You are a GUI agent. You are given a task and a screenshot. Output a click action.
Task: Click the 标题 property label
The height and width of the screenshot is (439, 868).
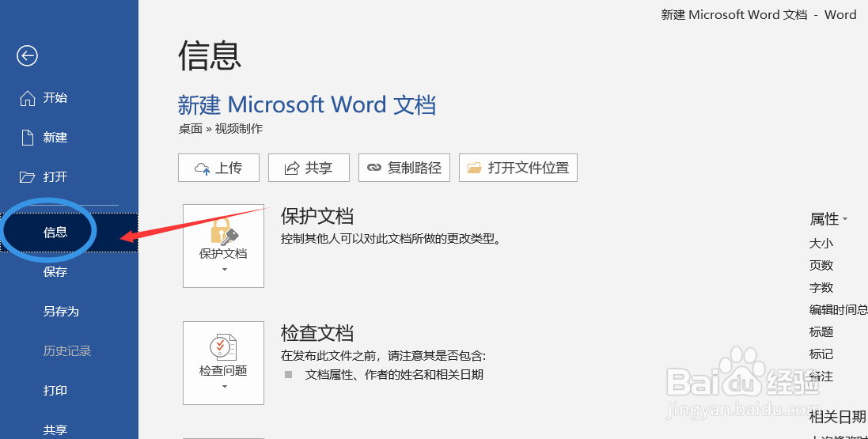click(x=821, y=332)
